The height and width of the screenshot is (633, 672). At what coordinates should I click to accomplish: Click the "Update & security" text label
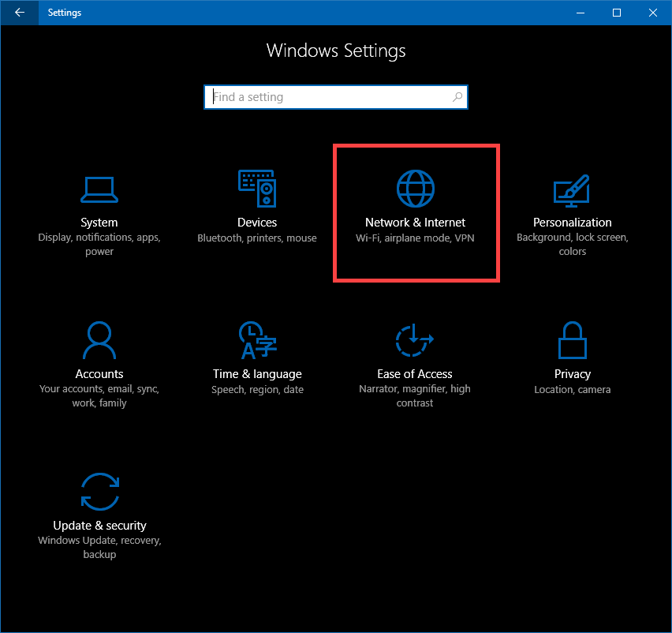[x=99, y=526]
